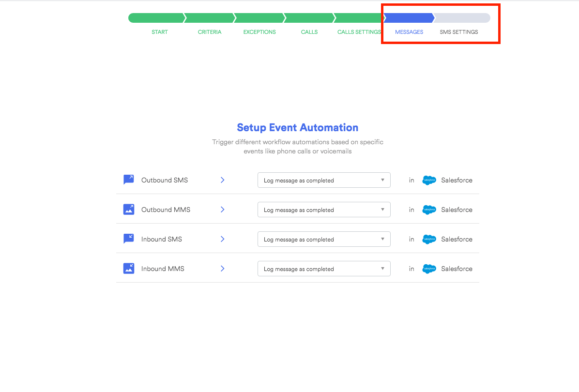The image size is (579, 392).
Task: Click the Outbound SMS label
Action: (164, 180)
